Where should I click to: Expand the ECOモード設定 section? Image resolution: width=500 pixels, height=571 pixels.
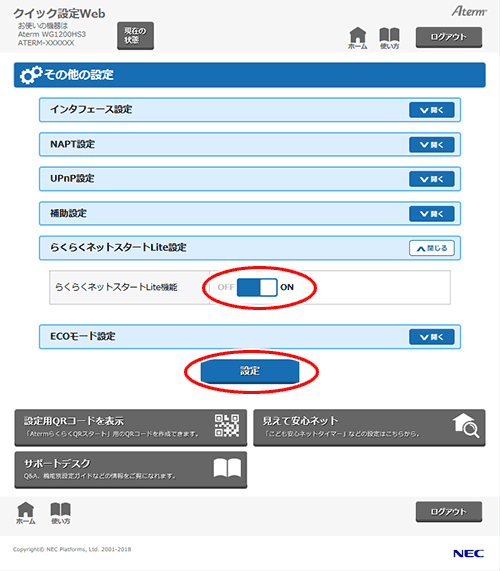pyautogui.click(x=432, y=337)
